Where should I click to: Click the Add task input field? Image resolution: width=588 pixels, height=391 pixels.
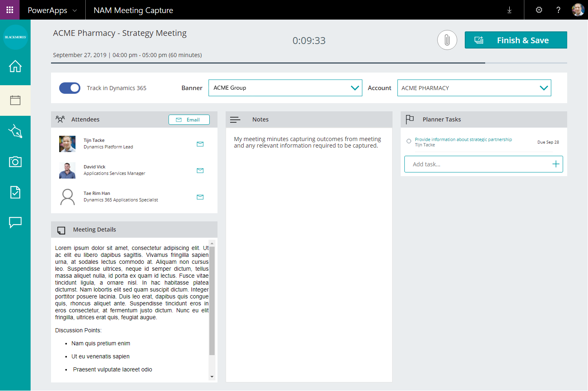(477, 164)
